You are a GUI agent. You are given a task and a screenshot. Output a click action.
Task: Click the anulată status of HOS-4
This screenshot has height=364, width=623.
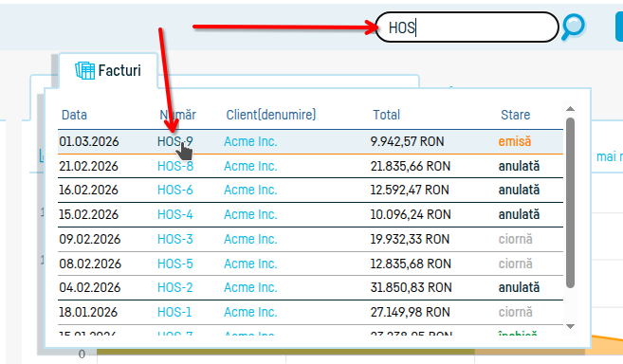pos(519,214)
